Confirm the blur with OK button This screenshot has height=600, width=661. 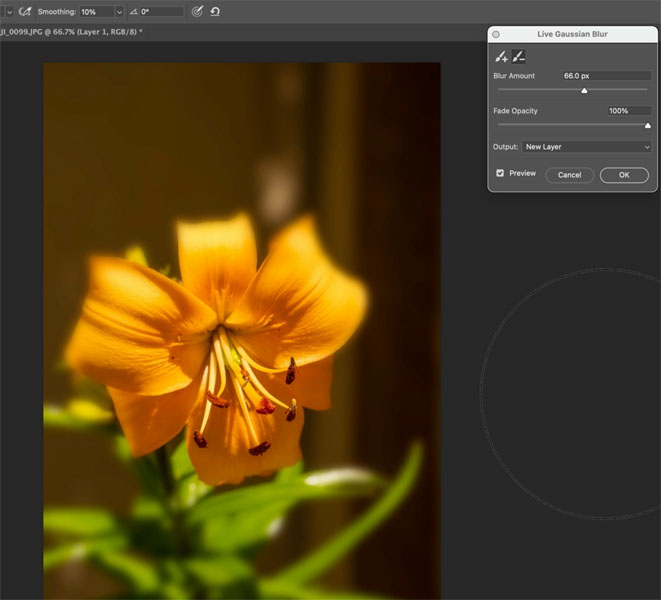(x=624, y=175)
